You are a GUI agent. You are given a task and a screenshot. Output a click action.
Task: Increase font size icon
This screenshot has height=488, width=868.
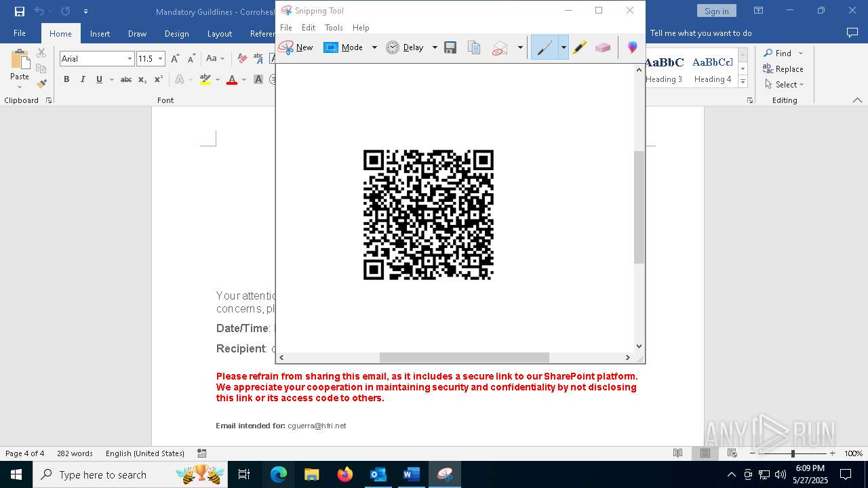175,59
